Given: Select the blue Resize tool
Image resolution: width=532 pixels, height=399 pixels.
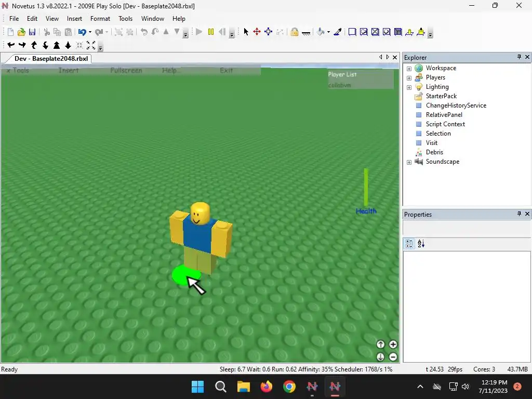Looking at the screenshot, I should click(x=269, y=32).
